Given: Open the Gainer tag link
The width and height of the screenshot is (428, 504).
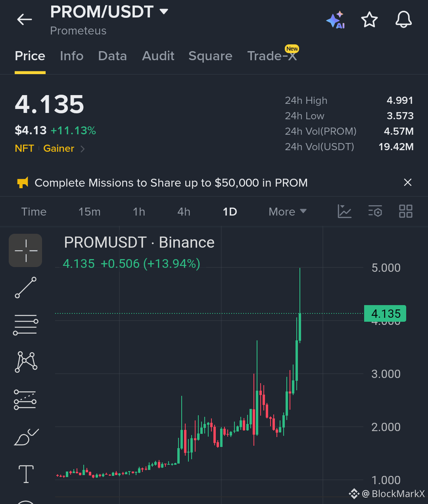Looking at the screenshot, I should [59, 148].
